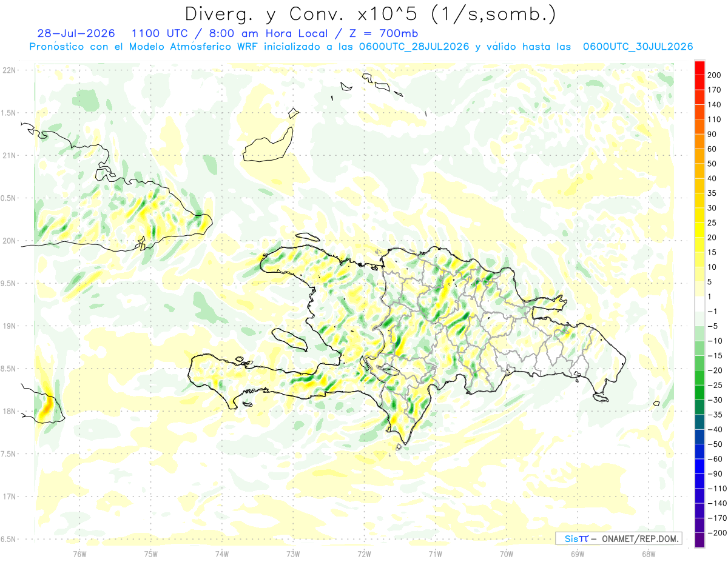Select the -25 color scale label

(716, 385)
